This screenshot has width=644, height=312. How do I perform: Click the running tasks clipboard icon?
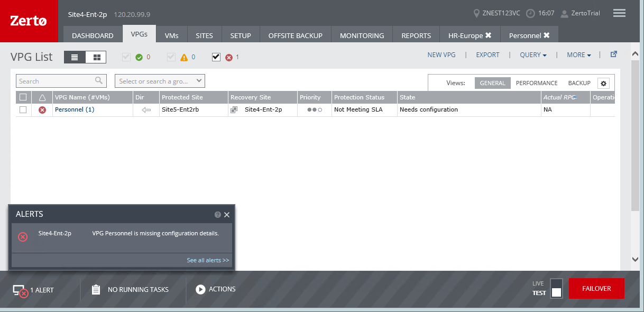96,289
